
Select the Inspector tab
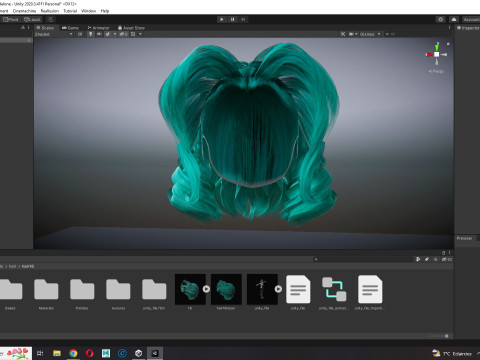468,28
